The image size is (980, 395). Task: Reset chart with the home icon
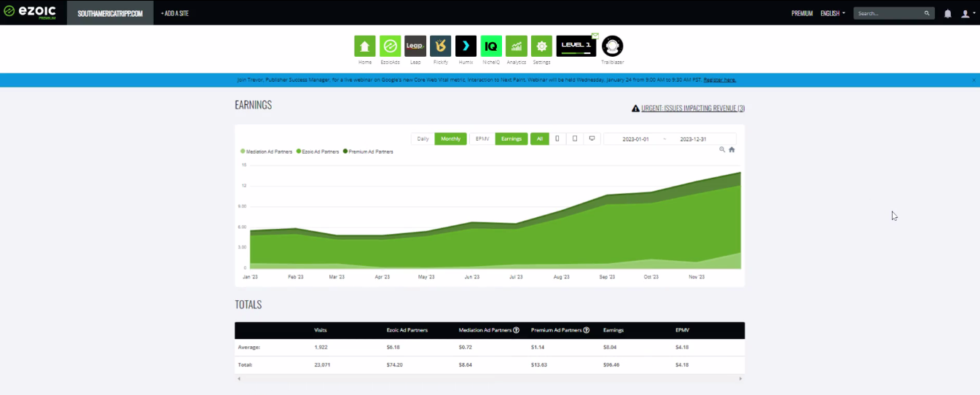(x=732, y=149)
